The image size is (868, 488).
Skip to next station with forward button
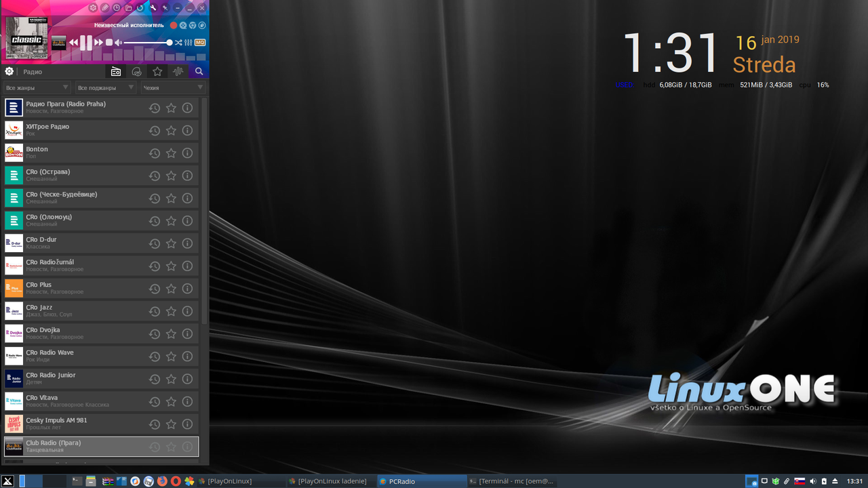(x=99, y=43)
